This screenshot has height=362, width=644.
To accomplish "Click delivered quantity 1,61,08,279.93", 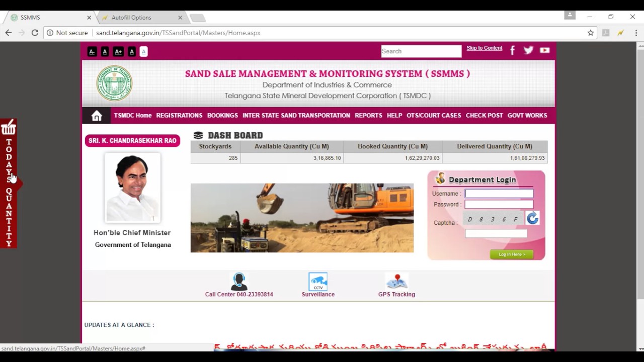I will pos(527,158).
